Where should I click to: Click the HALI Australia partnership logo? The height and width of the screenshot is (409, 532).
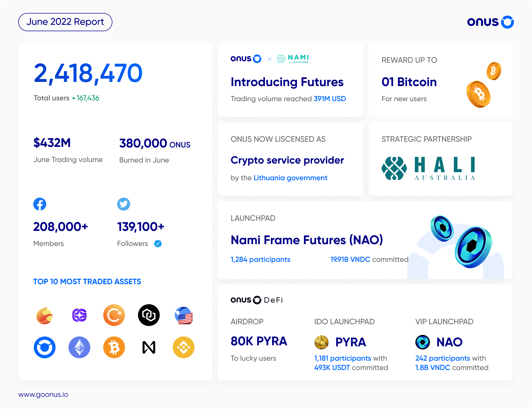tap(428, 168)
